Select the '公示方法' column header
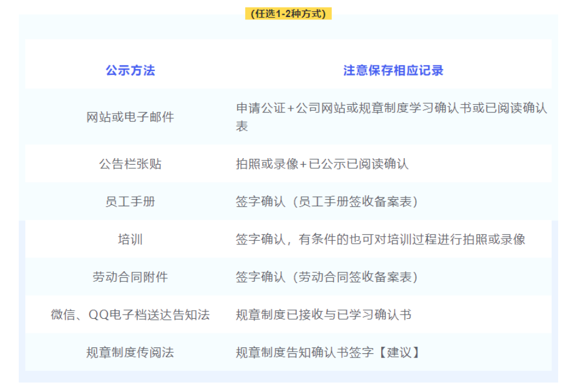Viewport: 574px width, 392px height. [x=130, y=71]
